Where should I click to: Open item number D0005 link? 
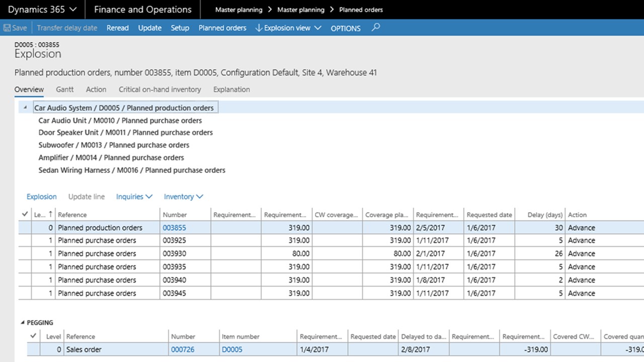click(x=231, y=349)
